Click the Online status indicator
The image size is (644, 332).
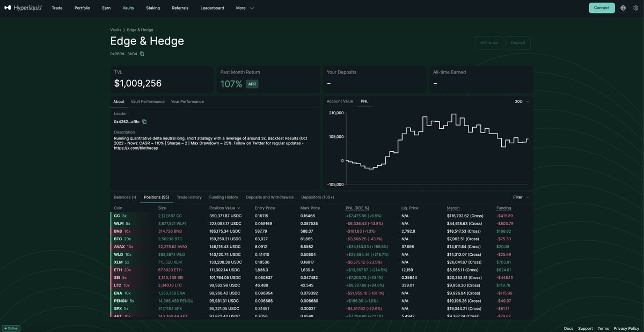(11, 328)
